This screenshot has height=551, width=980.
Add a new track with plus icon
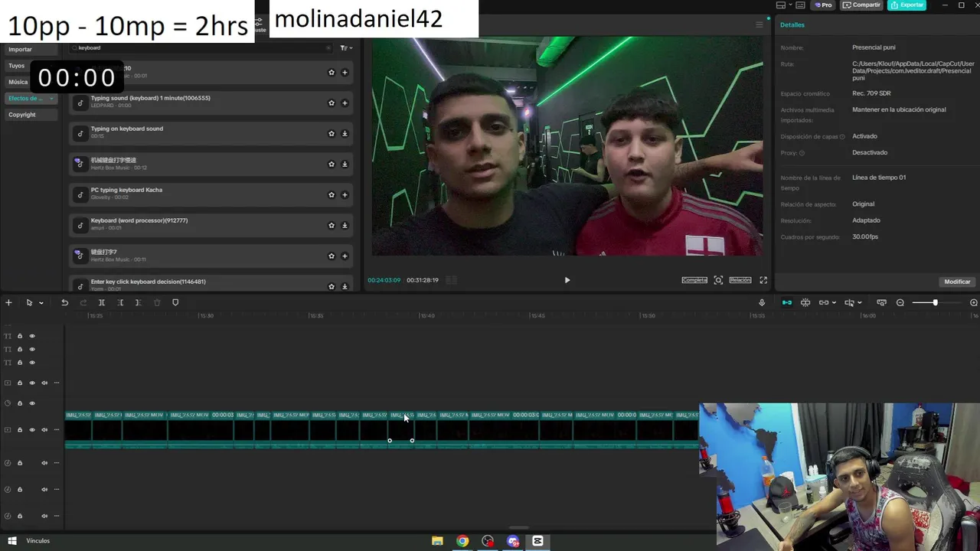[x=8, y=302]
